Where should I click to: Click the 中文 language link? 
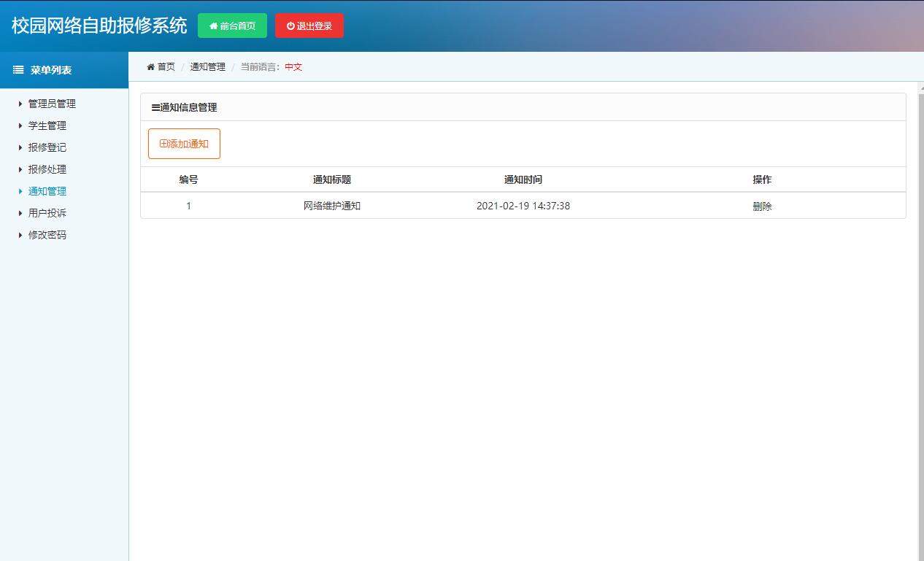(293, 66)
